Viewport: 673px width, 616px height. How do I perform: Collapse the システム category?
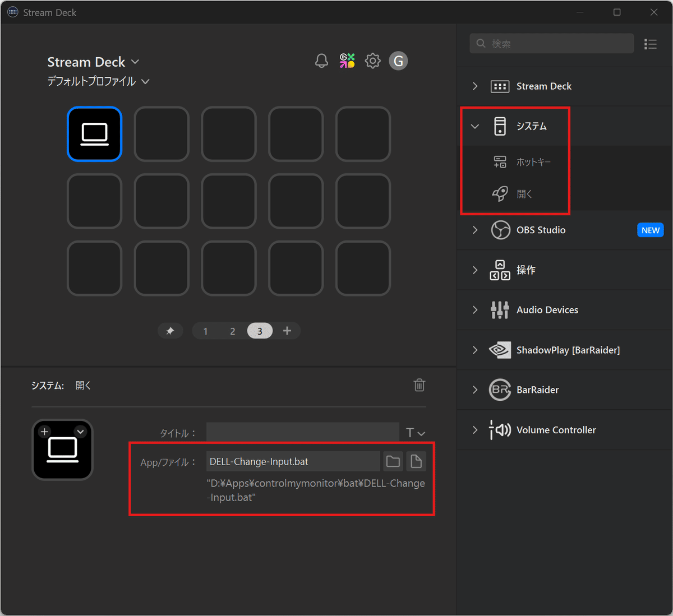coord(474,126)
